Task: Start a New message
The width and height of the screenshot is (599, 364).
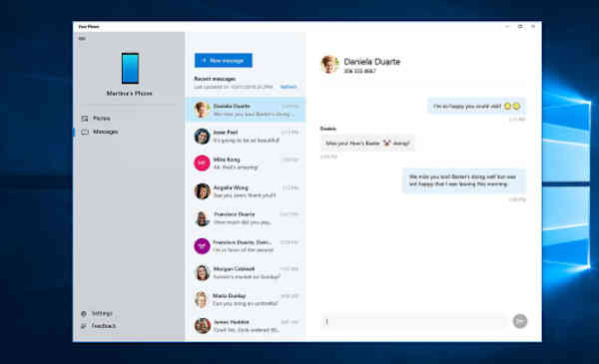Action: click(x=224, y=60)
